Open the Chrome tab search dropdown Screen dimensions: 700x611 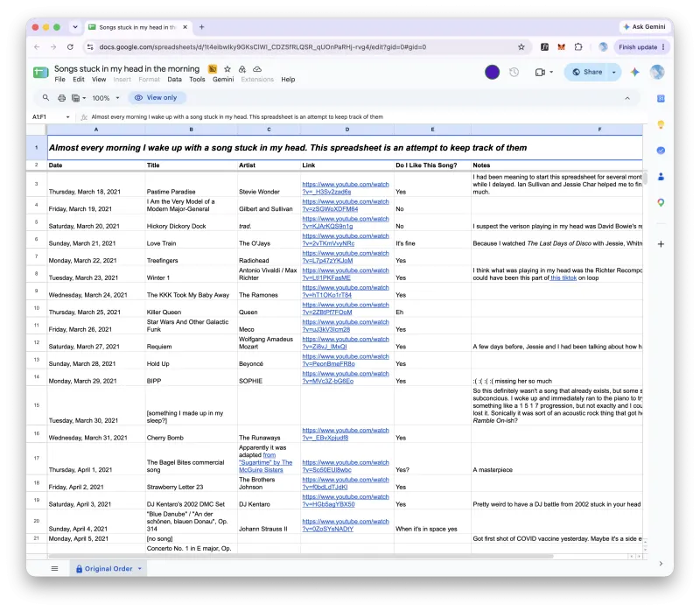pyautogui.click(x=75, y=27)
